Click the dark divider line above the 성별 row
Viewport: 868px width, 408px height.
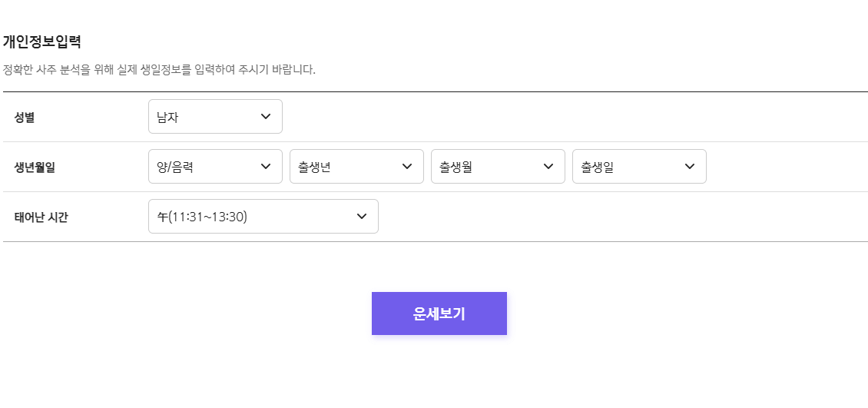(435, 91)
